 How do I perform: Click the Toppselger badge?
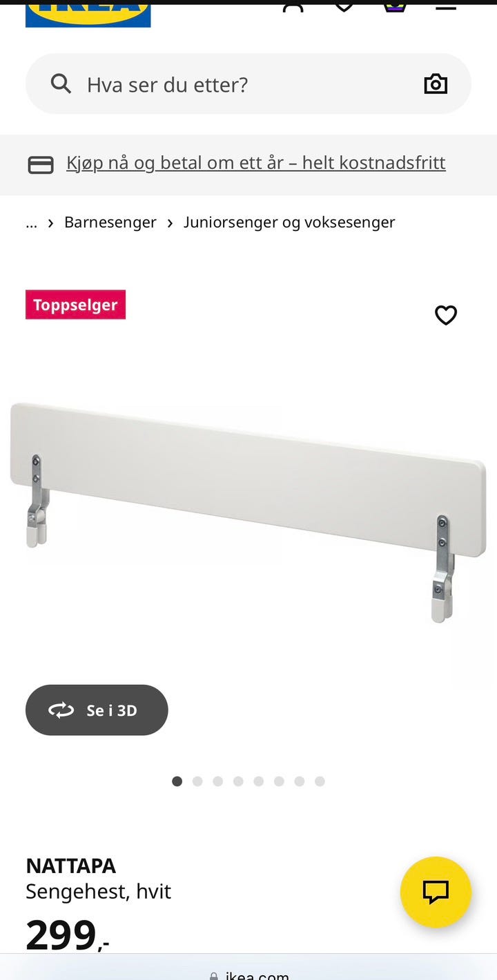(x=76, y=305)
